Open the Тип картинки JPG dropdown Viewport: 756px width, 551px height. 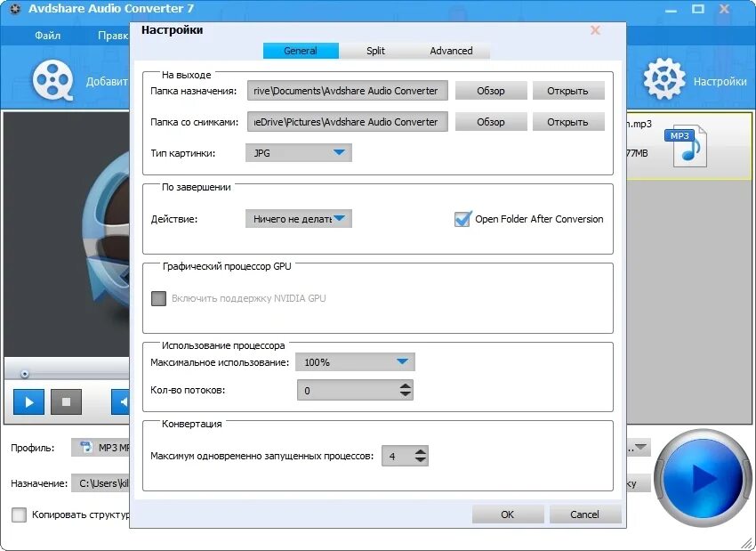coord(299,153)
